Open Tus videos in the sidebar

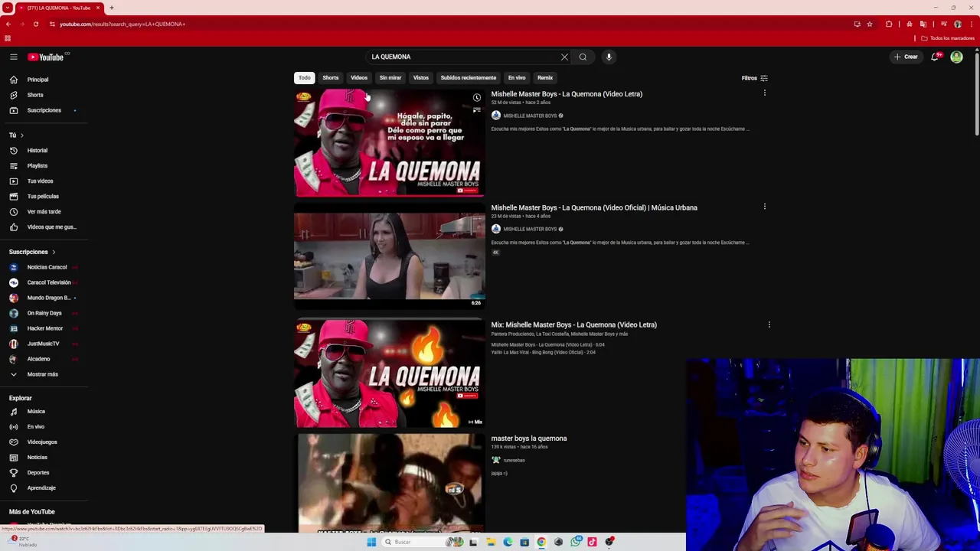[x=44, y=181]
